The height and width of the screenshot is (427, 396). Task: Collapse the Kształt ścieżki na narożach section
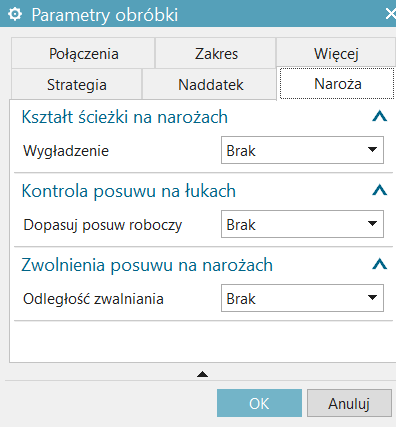coord(379,117)
